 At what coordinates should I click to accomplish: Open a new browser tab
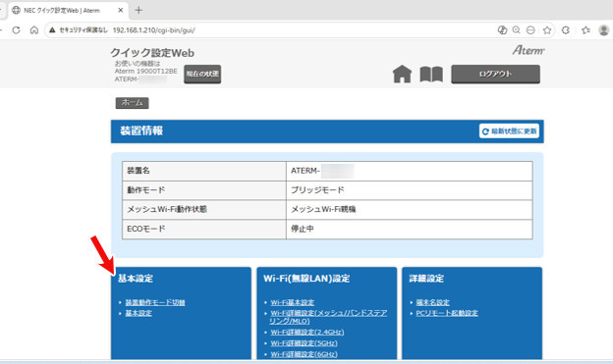pos(139,10)
